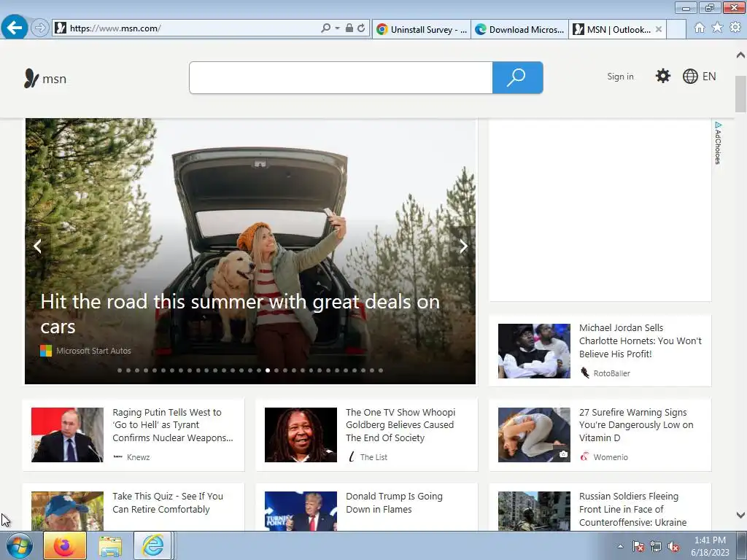Click the Action Center flag icon
The height and width of the screenshot is (560, 747).
point(638,546)
